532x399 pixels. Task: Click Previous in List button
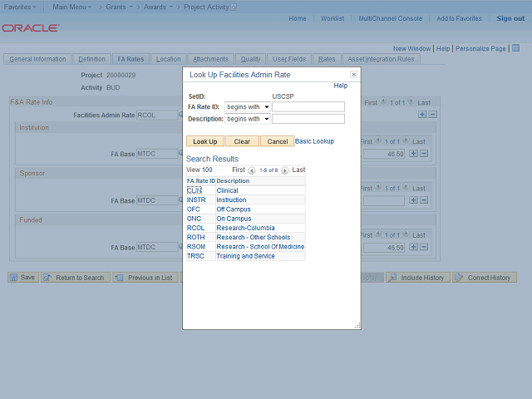point(145,277)
